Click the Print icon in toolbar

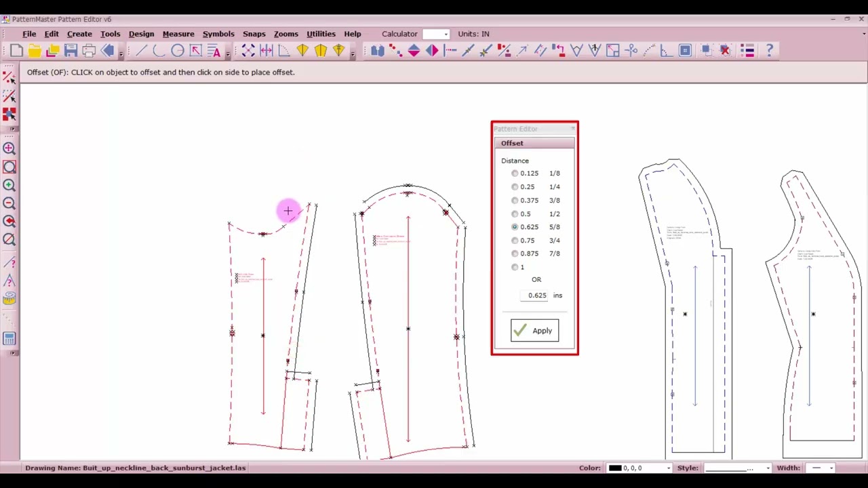tap(89, 50)
